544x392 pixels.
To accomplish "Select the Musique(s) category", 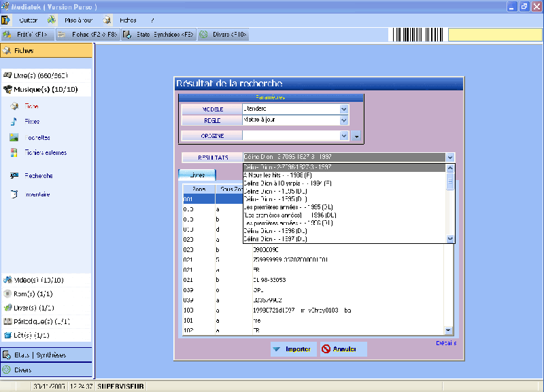I will click(46, 90).
